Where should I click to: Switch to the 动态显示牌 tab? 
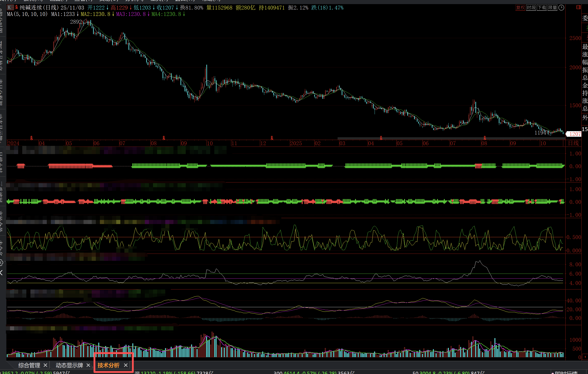(x=69, y=365)
